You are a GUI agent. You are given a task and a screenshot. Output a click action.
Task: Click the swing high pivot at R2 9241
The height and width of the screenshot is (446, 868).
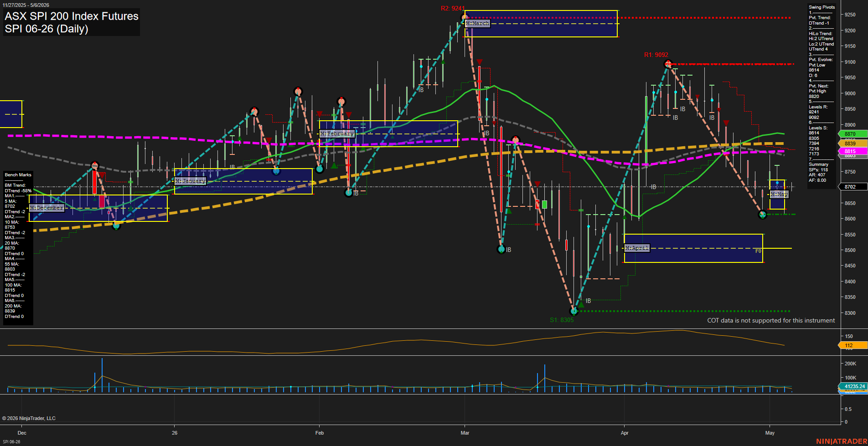coord(465,18)
